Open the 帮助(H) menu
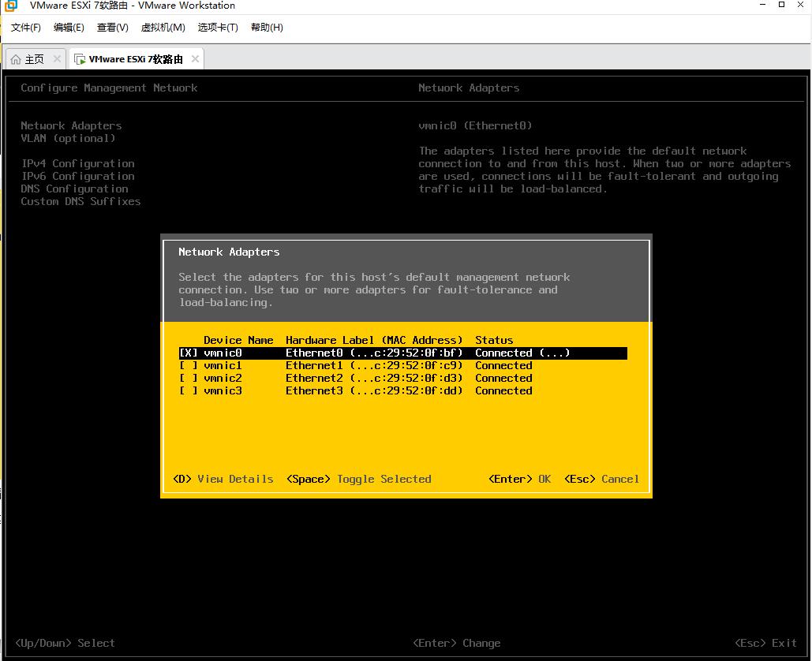 [x=267, y=28]
